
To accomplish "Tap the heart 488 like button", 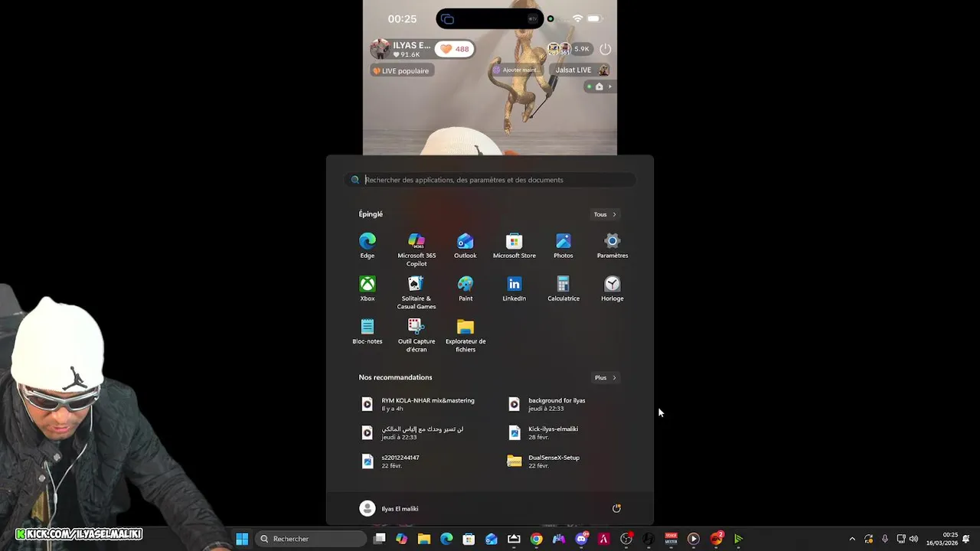I will pyautogui.click(x=455, y=49).
